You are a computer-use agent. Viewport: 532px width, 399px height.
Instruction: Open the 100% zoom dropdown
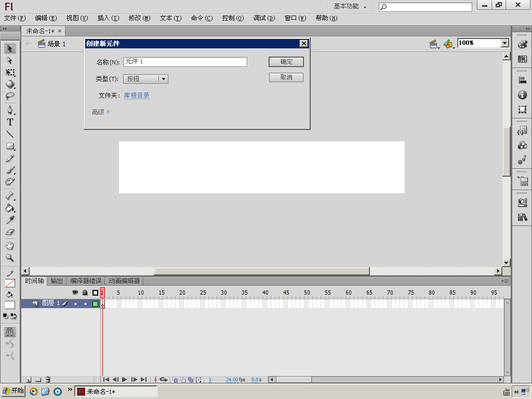[x=505, y=43]
